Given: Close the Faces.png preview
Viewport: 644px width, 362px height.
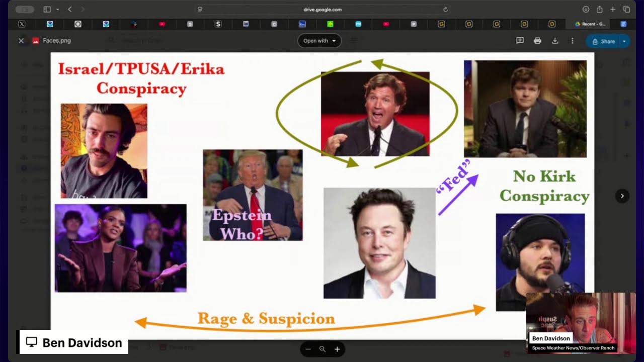Looking at the screenshot, I should point(21,41).
